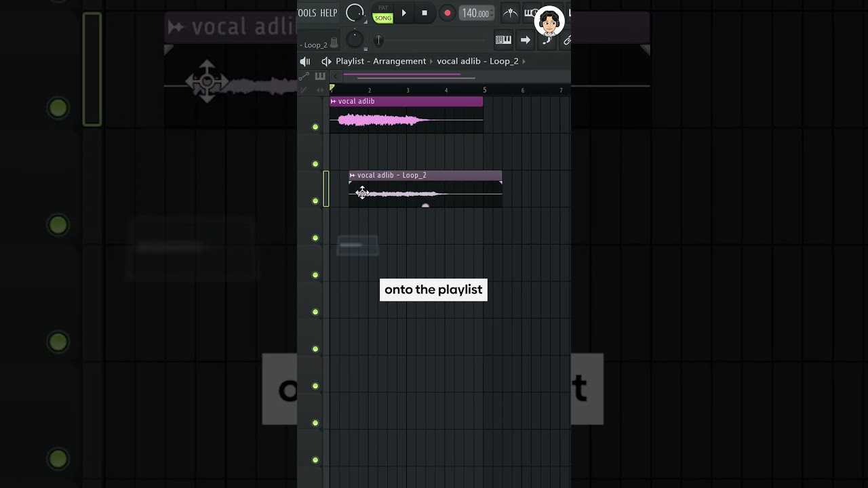
Task: Click the tempo up/down arrows
Action: (492, 13)
